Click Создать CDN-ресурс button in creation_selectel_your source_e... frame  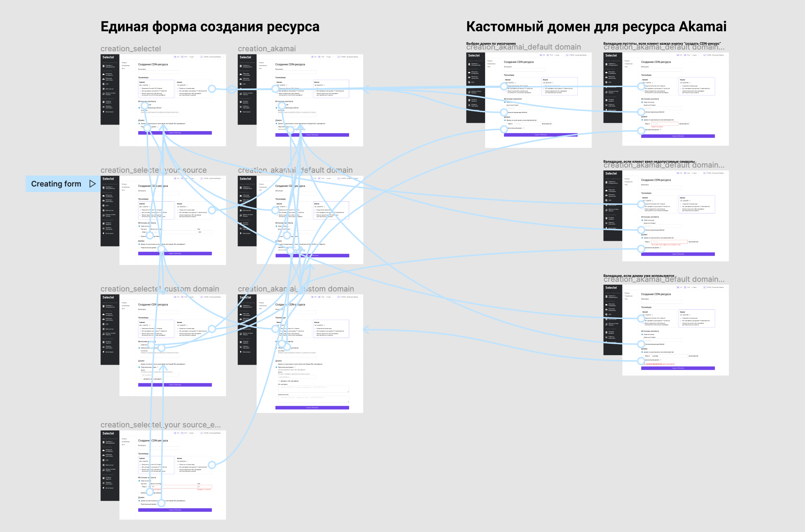[x=175, y=510]
